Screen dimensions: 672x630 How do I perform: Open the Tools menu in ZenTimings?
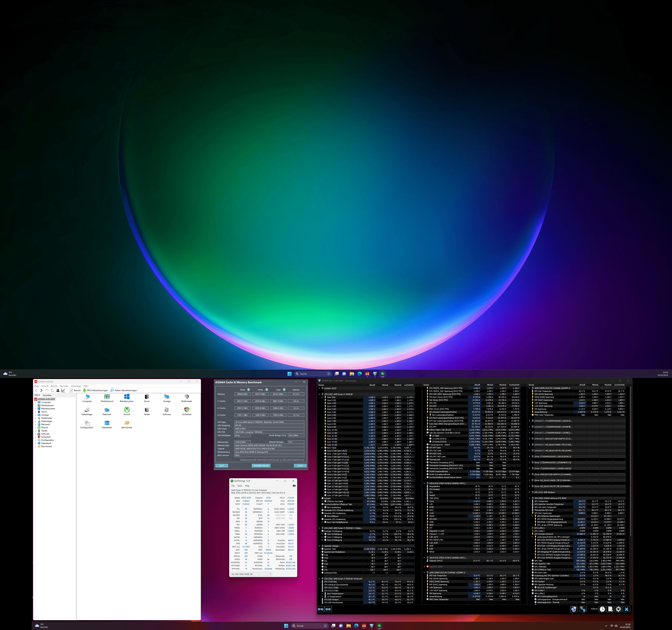[x=240, y=486]
